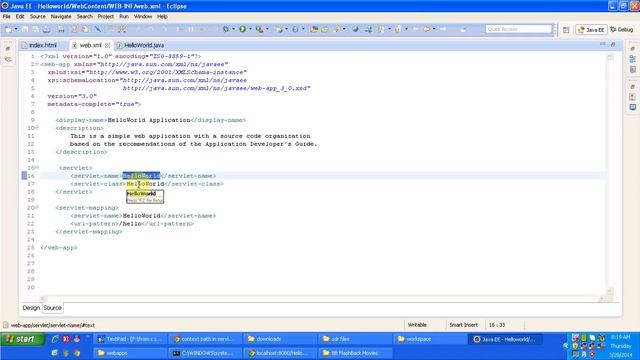The height and width of the screenshot is (360, 640).
Task: Click the Quick Access search field
Action: coord(519,29)
